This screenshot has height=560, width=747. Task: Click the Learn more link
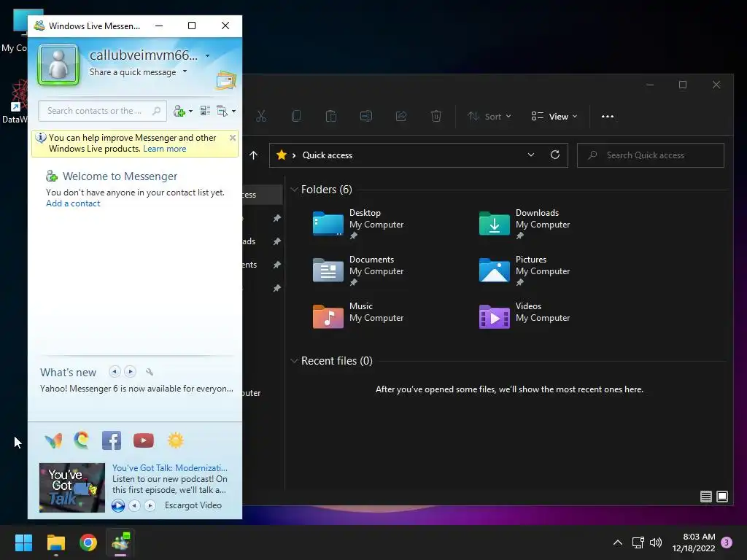point(164,149)
